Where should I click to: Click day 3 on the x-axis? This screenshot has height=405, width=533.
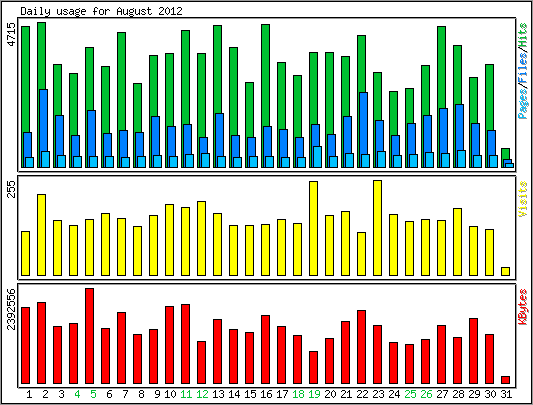point(61,394)
